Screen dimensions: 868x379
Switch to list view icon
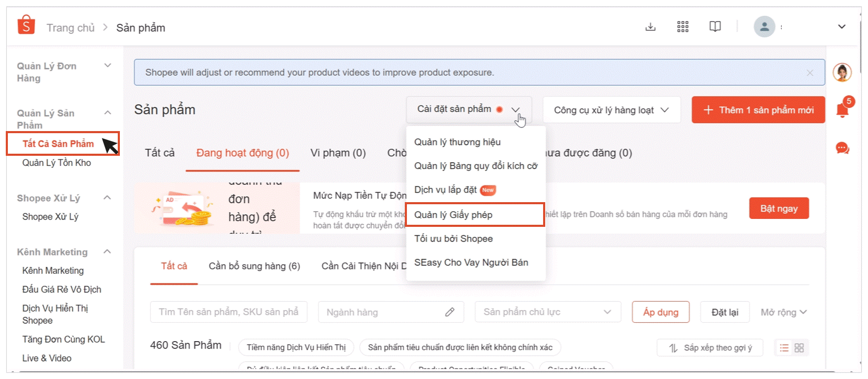(784, 348)
